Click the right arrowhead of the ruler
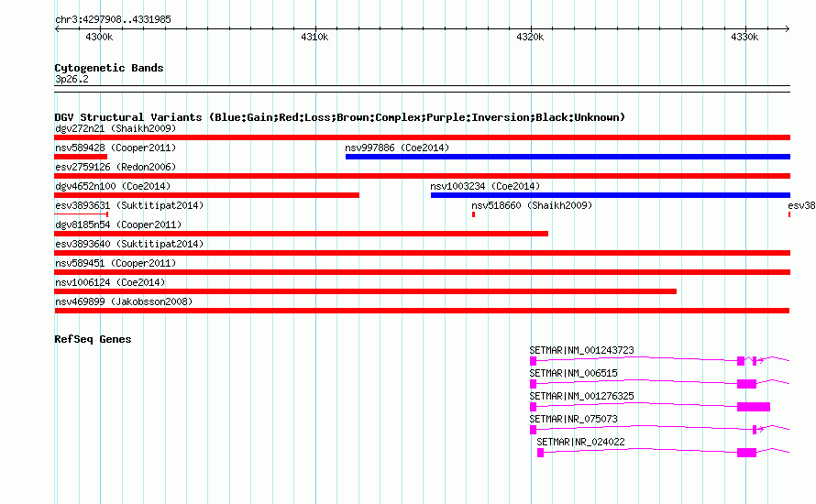816x504 pixels. point(788,29)
